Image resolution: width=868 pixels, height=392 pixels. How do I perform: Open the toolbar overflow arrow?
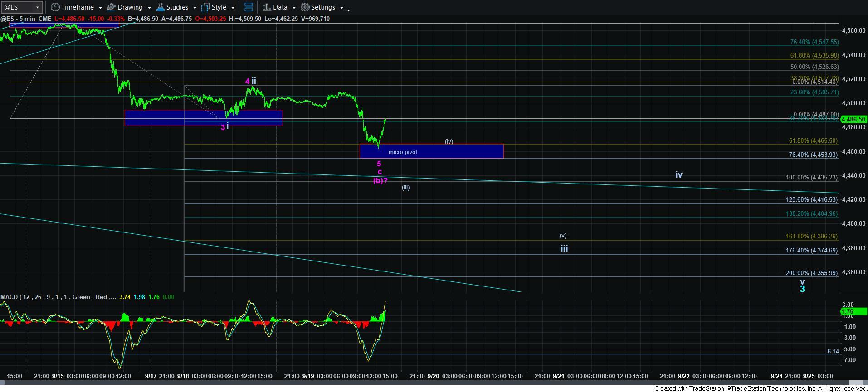(348, 10)
